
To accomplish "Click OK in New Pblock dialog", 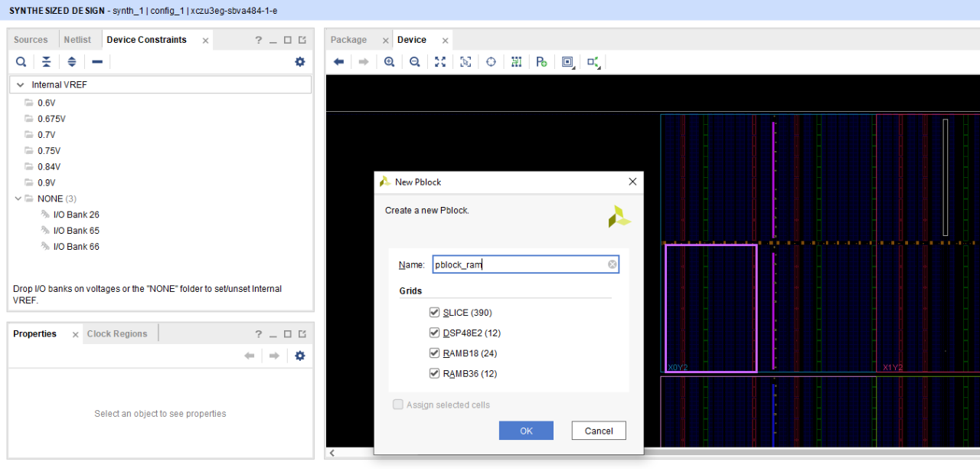I will pos(526,431).
